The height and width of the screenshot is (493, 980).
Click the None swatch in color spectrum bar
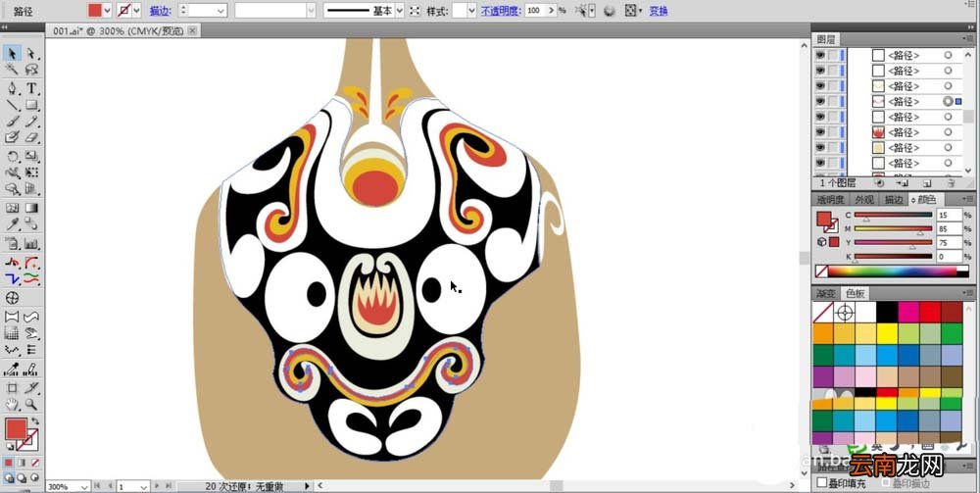(x=822, y=271)
